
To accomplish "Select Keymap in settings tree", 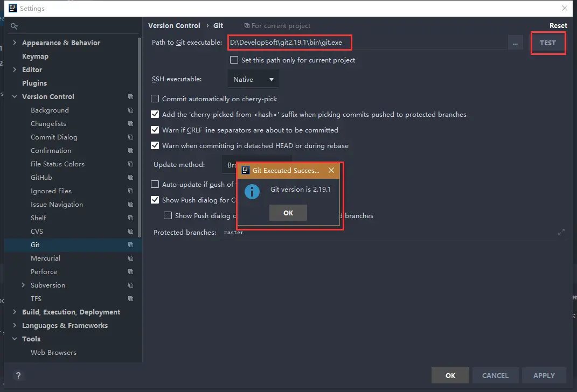I will point(36,56).
